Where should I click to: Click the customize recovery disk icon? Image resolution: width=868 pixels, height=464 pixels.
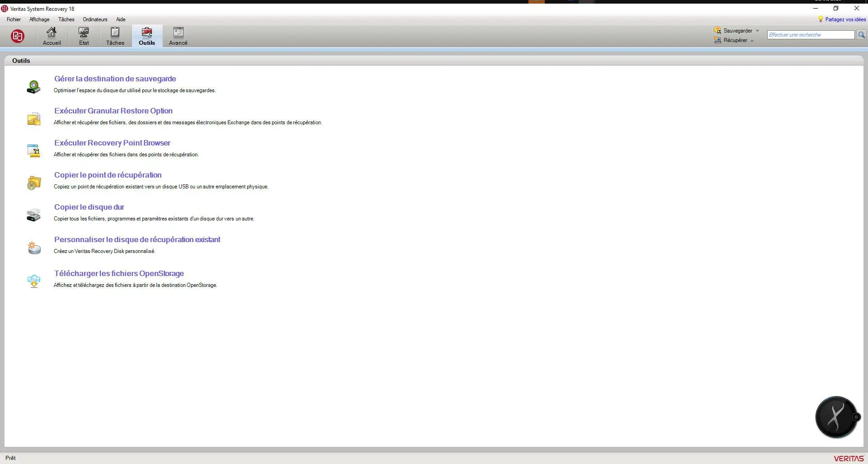(x=34, y=248)
